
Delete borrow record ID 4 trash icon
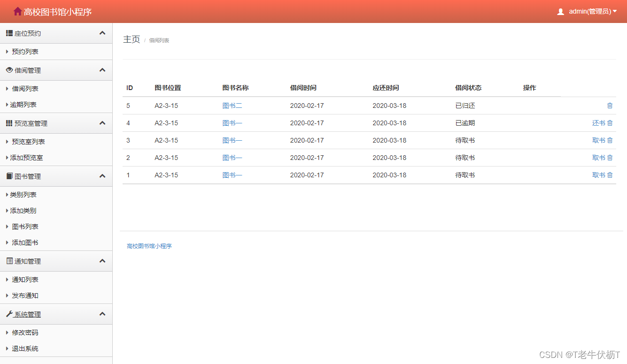point(610,123)
